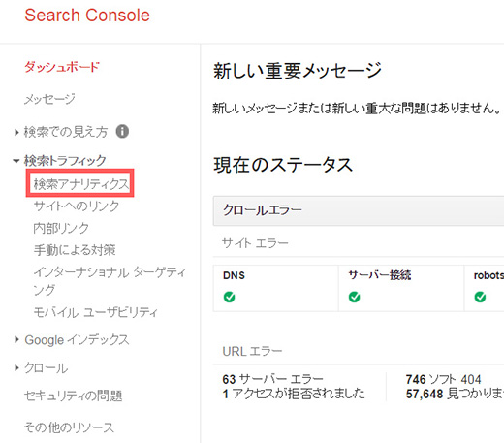Select 検索トラフィック menu label
This screenshot has height=443, width=504.
(x=65, y=161)
